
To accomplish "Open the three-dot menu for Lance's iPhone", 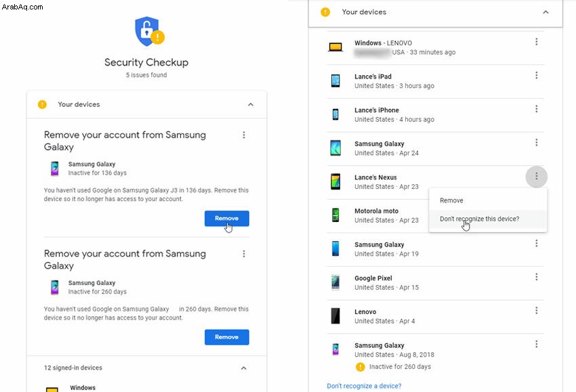I will pos(536,109).
